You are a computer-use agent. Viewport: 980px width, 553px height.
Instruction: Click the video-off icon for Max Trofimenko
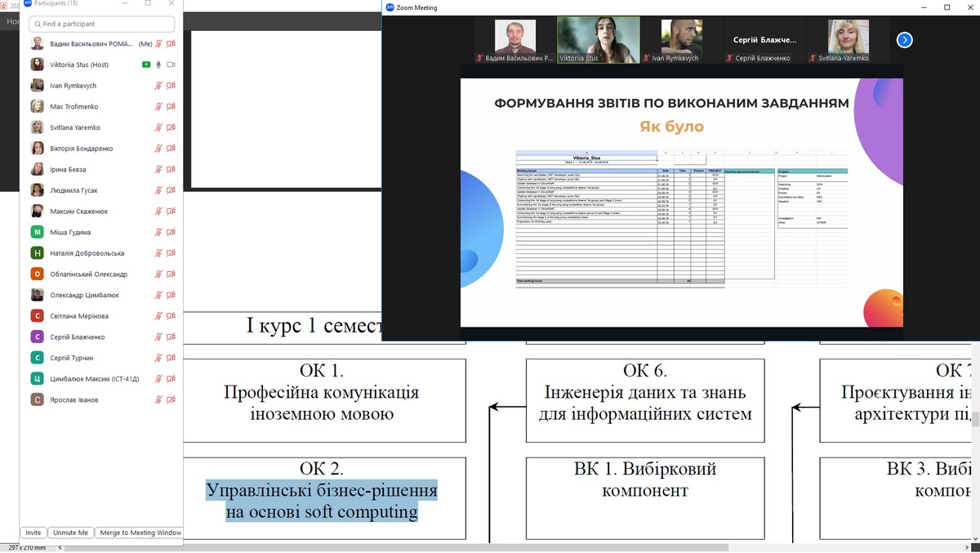coord(171,107)
